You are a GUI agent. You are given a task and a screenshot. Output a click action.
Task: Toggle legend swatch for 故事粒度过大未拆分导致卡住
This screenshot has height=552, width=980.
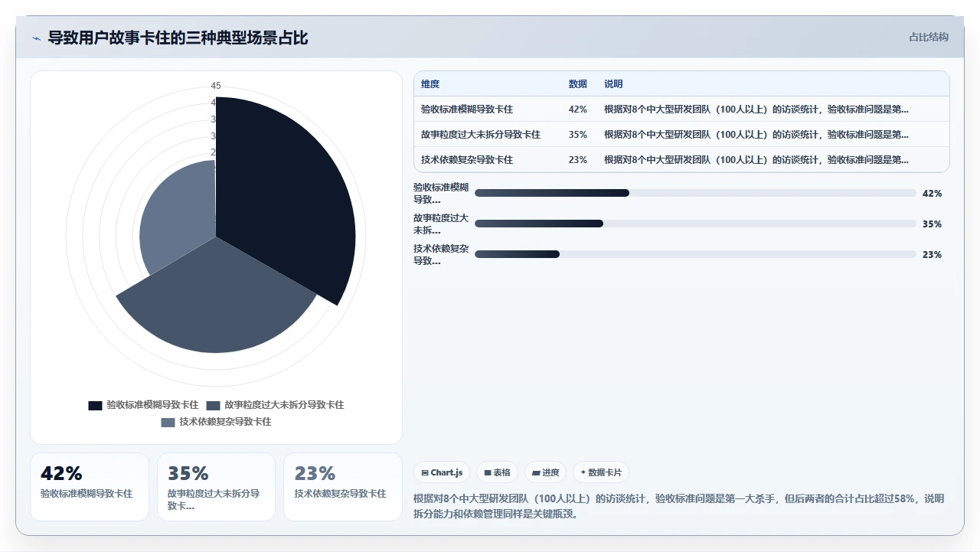[213, 405]
